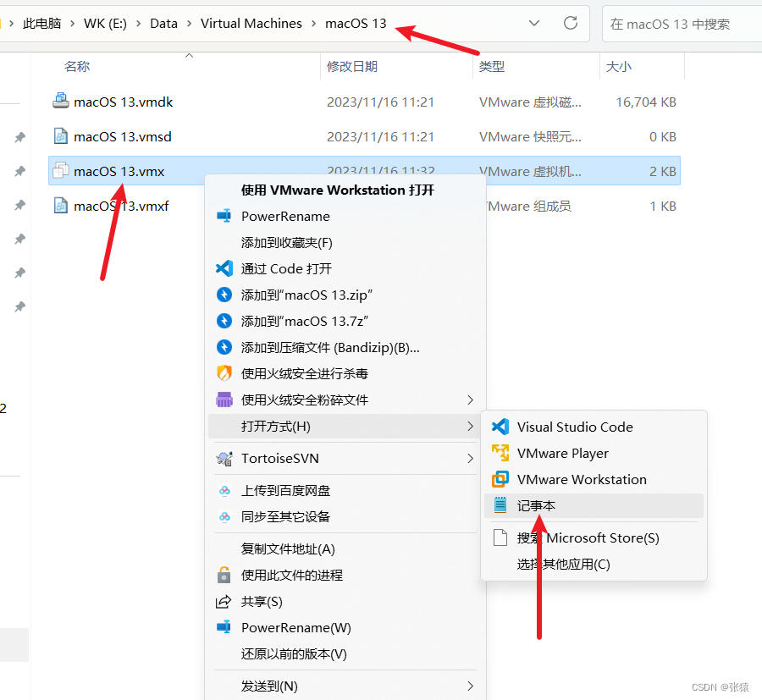Click the VS Code icon beside 通过 Code 打开
This screenshot has height=700, width=762.
tap(224, 268)
